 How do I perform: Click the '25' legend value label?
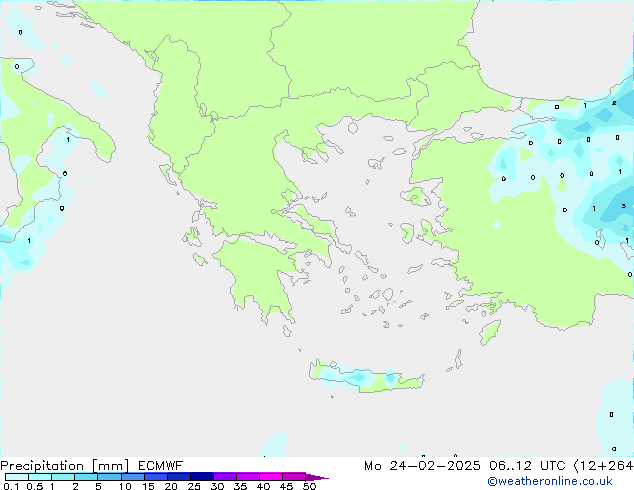pos(194,486)
